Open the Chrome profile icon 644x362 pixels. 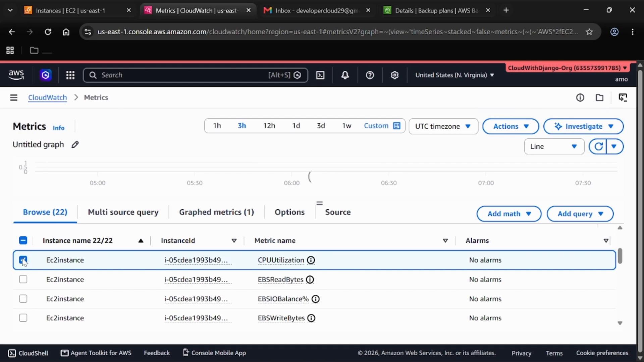point(614,32)
